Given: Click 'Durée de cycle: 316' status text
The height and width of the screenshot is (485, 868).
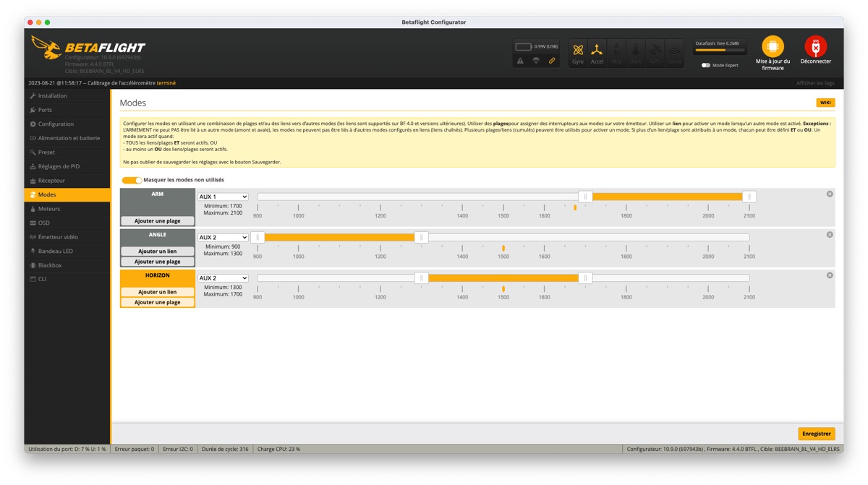Looking at the screenshot, I should (225, 449).
